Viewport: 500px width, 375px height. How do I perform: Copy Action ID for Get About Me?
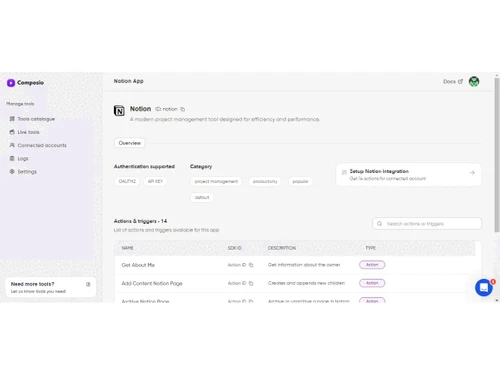click(x=251, y=265)
